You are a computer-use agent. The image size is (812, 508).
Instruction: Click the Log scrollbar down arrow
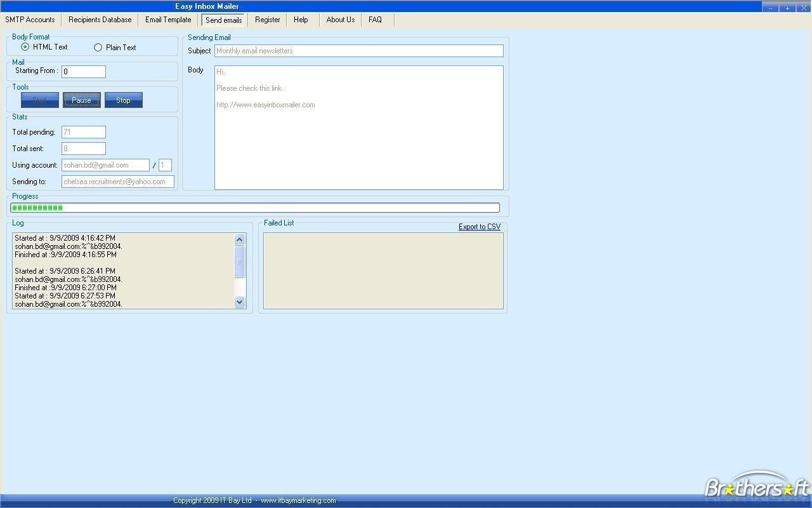coord(240,302)
